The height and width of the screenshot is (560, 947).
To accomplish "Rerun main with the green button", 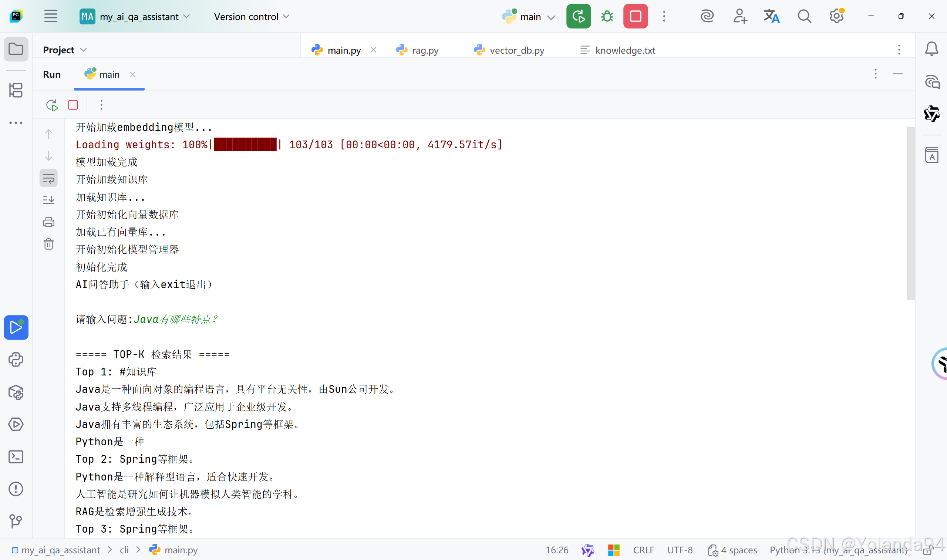I will (579, 16).
